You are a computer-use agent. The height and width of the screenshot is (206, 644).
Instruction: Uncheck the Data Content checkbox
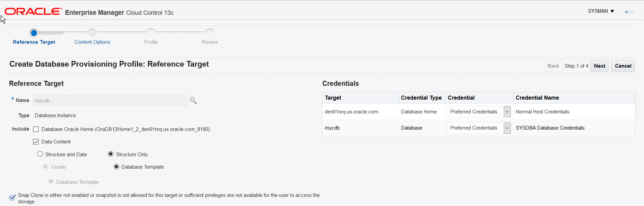(x=36, y=142)
